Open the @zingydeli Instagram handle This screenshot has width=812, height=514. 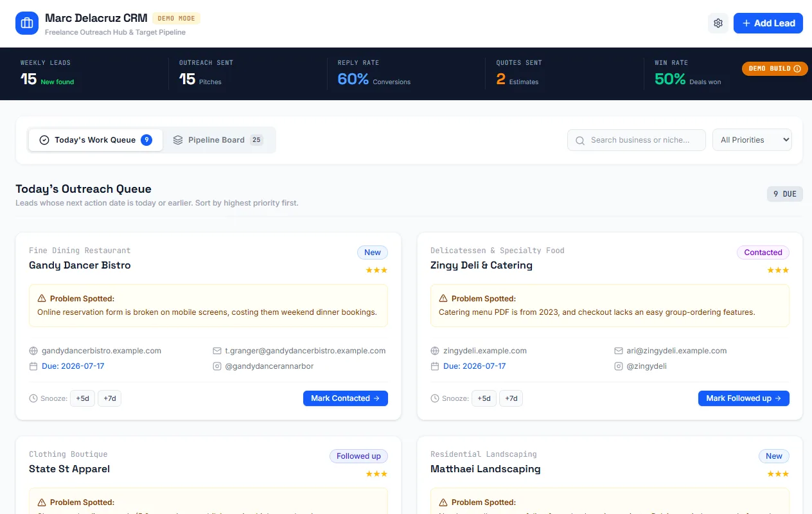(x=646, y=366)
